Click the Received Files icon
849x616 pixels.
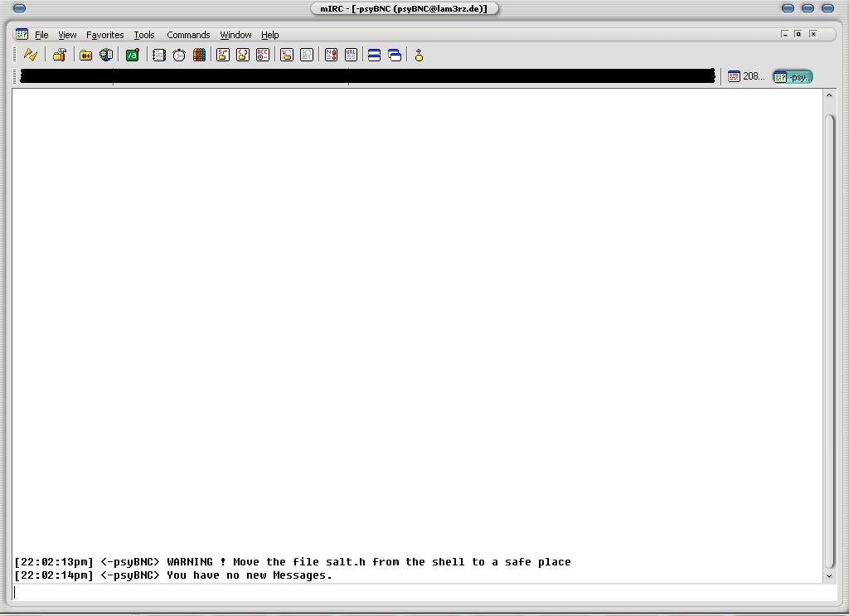287,55
